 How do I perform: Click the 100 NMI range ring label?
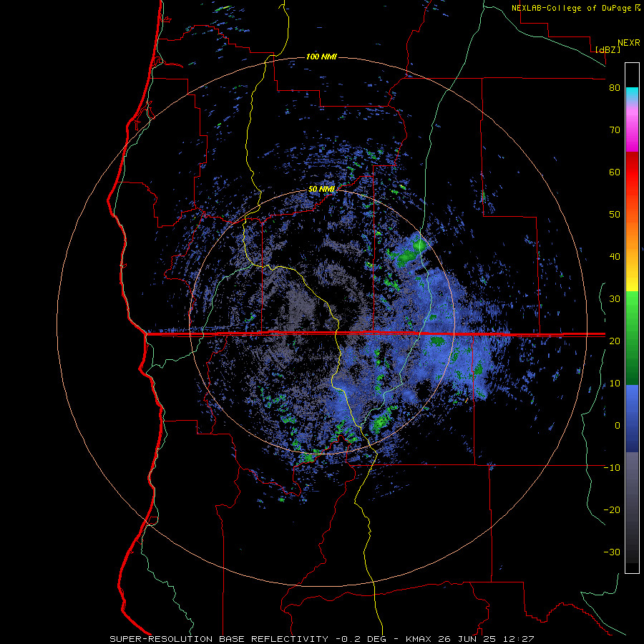pyautogui.click(x=321, y=57)
